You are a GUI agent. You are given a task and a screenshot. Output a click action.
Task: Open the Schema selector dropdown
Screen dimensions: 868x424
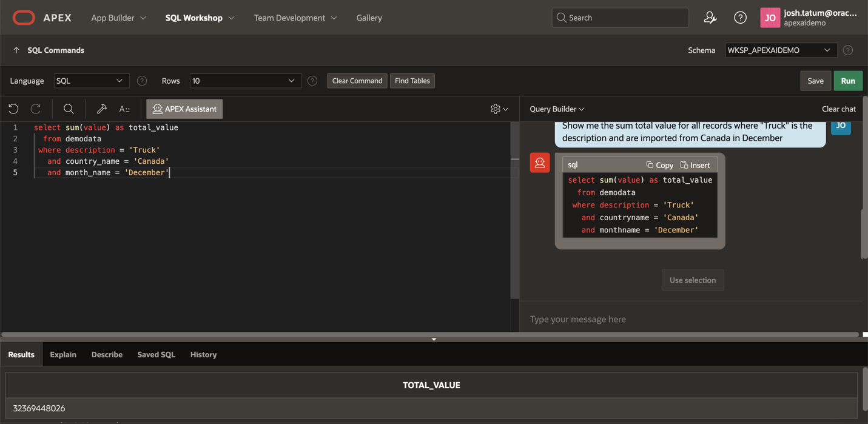tap(780, 50)
